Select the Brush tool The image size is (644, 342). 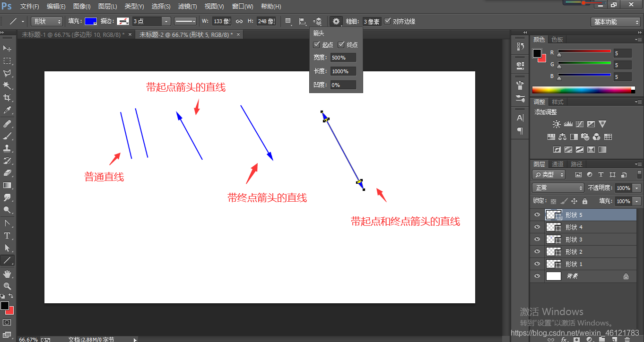point(8,136)
